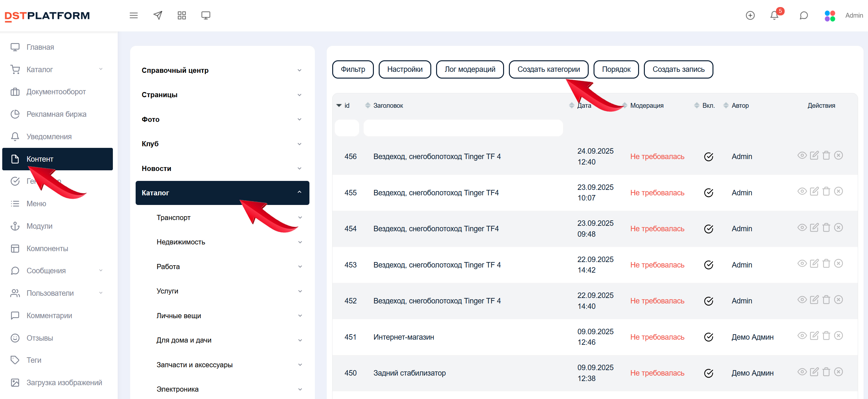
Task: Collapse the Каталог section
Action: tap(299, 192)
